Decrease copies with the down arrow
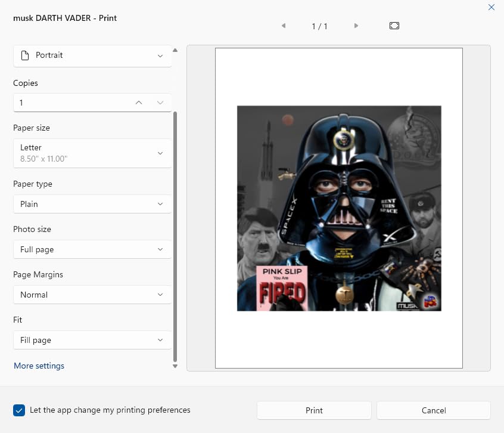The image size is (504, 433). [160, 103]
